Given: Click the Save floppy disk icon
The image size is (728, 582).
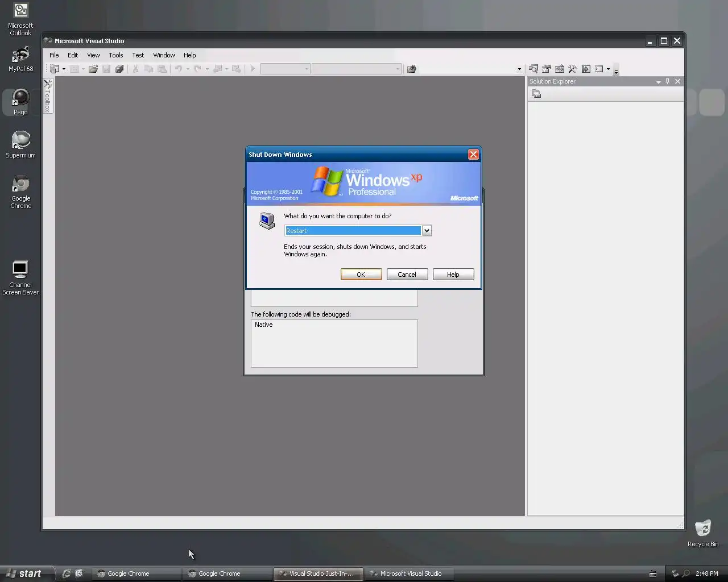Looking at the screenshot, I should pyautogui.click(x=106, y=69).
